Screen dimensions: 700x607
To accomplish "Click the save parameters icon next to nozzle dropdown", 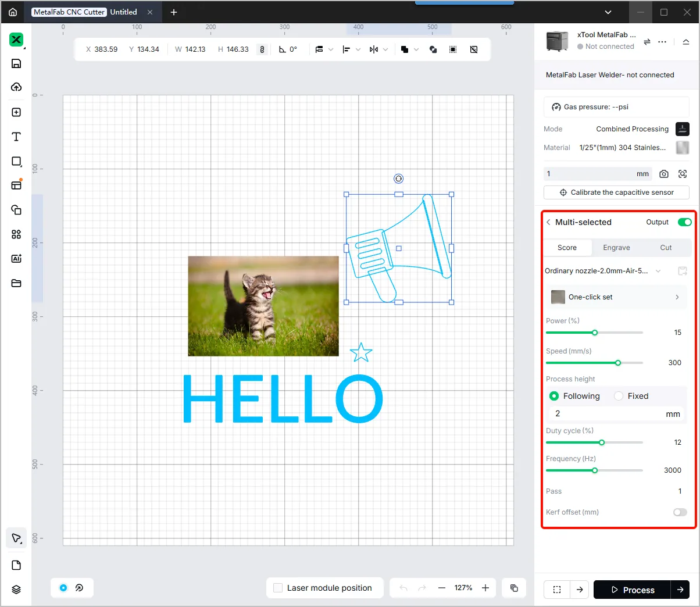I will click(683, 271).
